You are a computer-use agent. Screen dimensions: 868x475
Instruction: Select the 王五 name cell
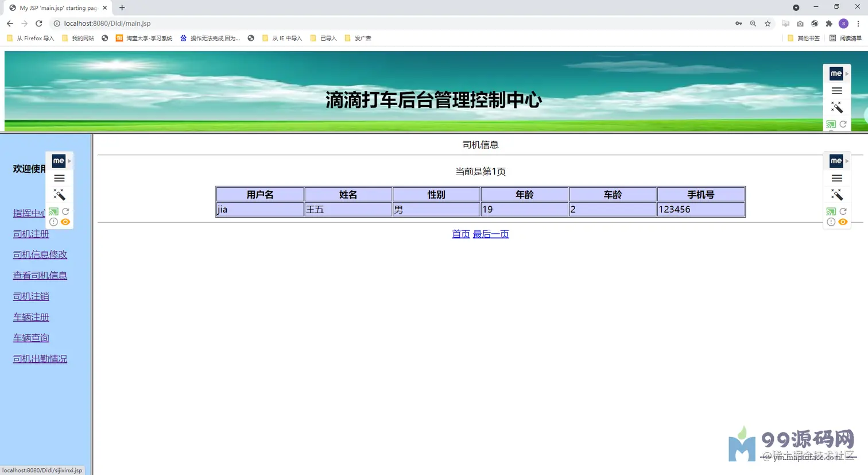pyautogui.click(x=348, y=210)
